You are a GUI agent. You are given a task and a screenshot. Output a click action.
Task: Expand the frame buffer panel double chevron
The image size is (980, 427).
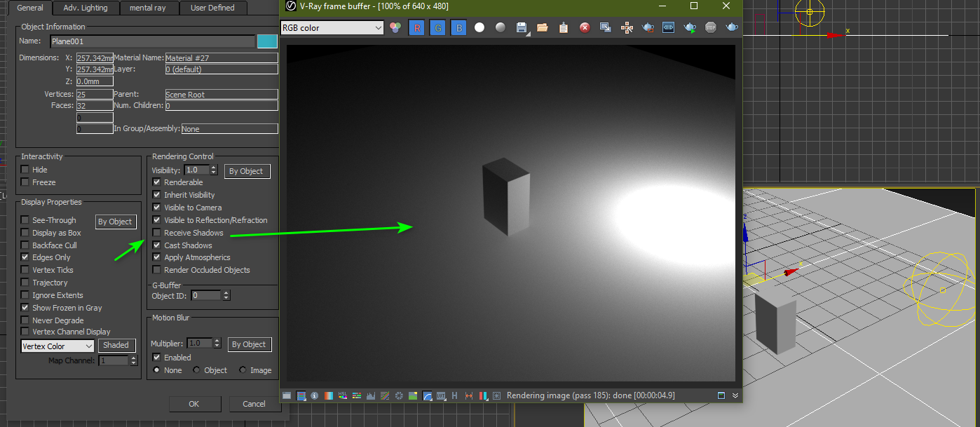pyautogui.click(x=735, y=395)
